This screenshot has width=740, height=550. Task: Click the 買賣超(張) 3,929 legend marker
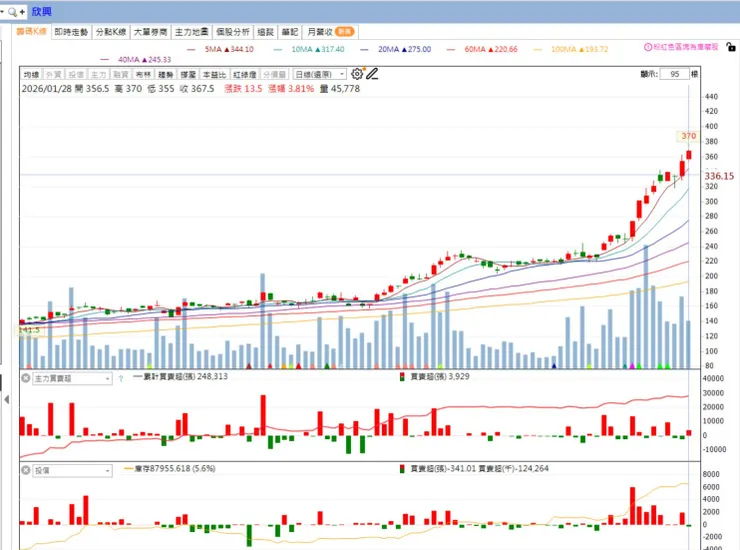coord(402,377)
